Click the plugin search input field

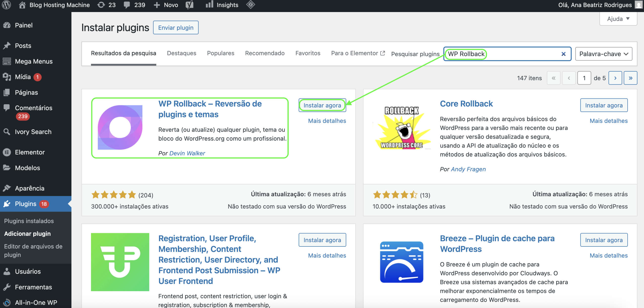pyautogui.click(x=507, y=54)
